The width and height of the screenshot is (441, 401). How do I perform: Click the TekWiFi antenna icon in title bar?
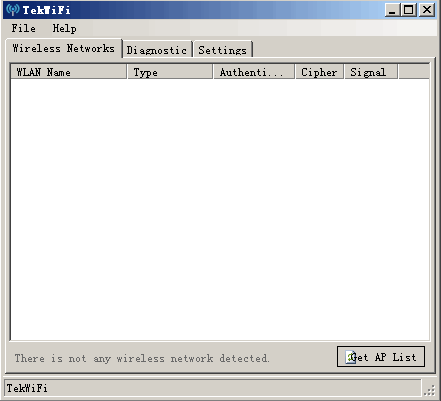13,10
